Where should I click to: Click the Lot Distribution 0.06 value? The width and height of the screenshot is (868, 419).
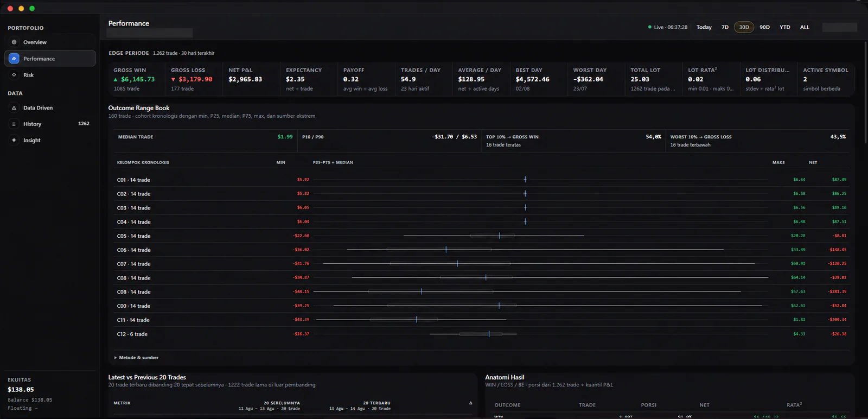point(753,79)
